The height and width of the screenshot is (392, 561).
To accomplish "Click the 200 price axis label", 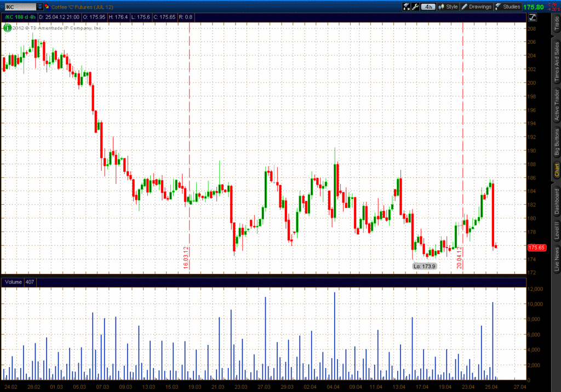I will point(531,83).
